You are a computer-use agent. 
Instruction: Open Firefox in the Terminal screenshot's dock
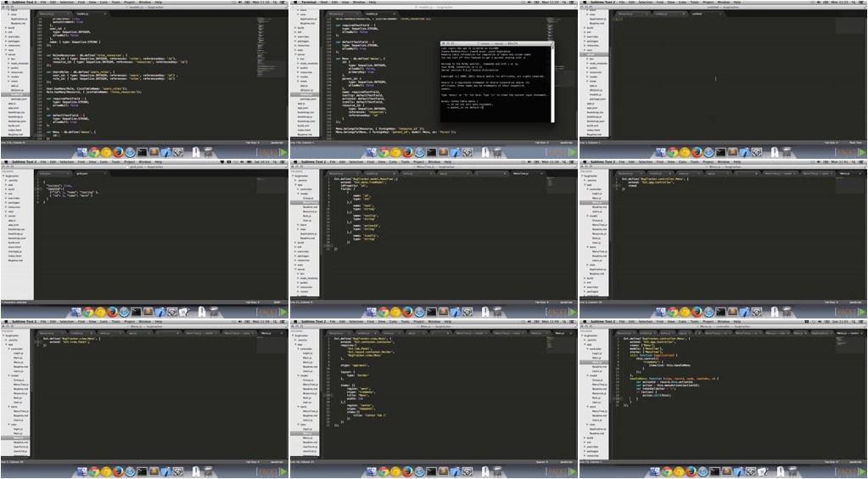coord(408,152)
